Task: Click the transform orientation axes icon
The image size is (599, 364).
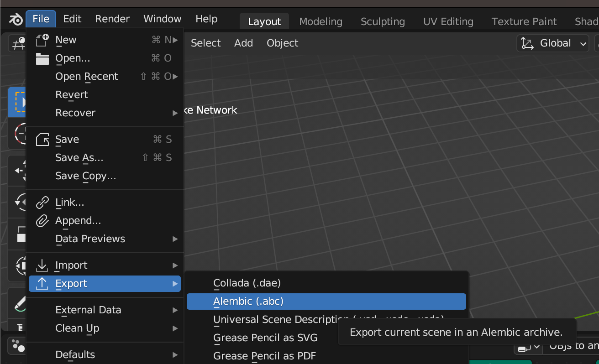Action: (527, 43)
